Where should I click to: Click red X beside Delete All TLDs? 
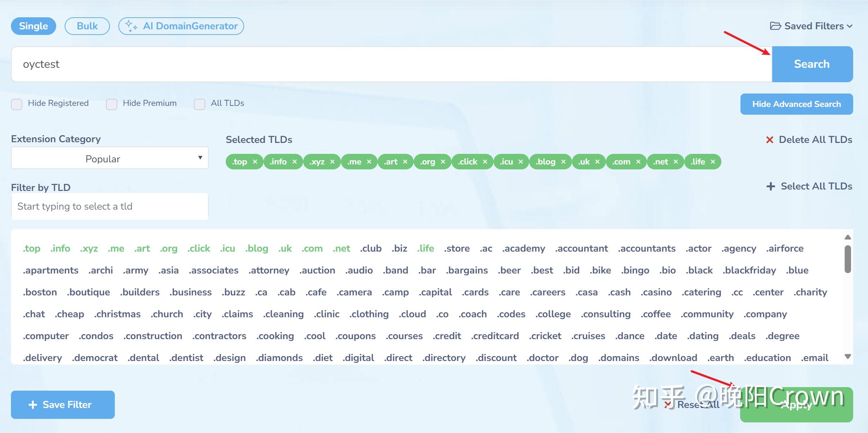pos(769,140)
